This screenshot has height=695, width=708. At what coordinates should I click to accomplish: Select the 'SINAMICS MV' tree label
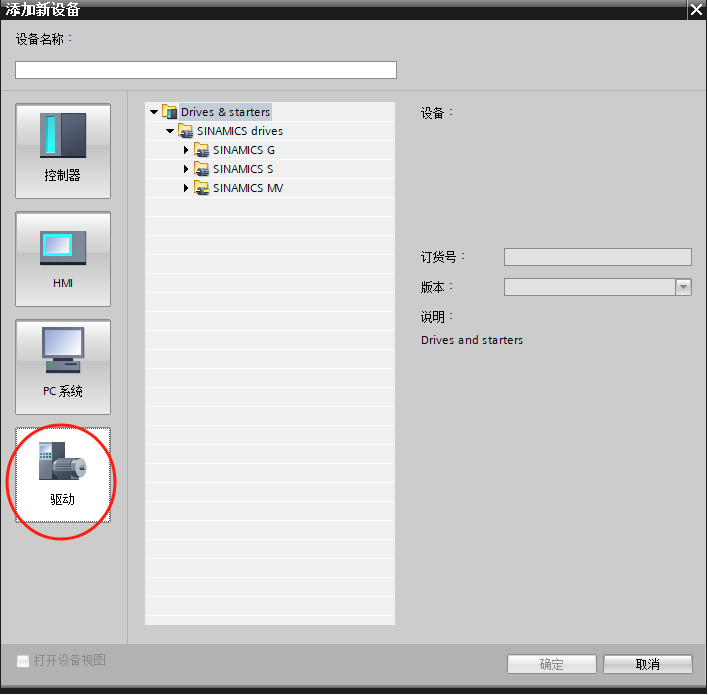coord(248,188)
